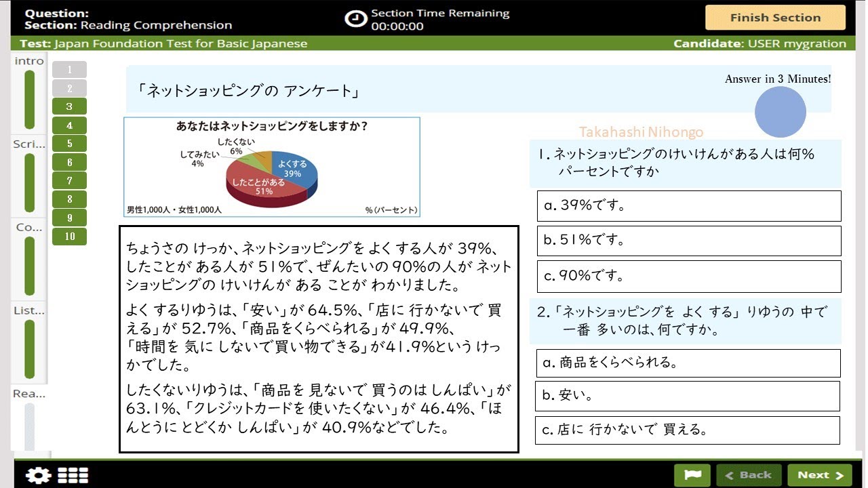The height and width of the screenshot is (488, 868).
Task: Click the 00:00:00 timer value
Action: coord(397,26)
